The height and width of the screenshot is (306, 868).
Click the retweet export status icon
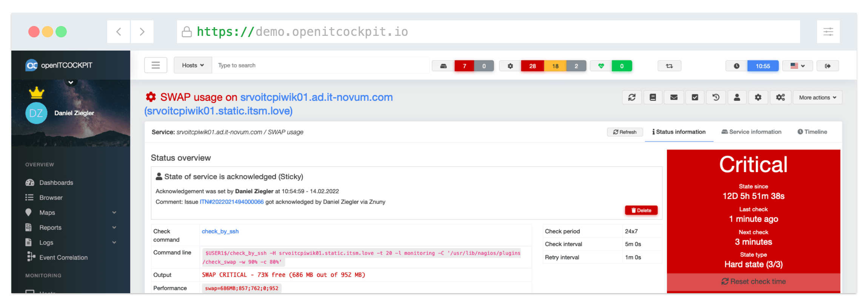[669, 66]
